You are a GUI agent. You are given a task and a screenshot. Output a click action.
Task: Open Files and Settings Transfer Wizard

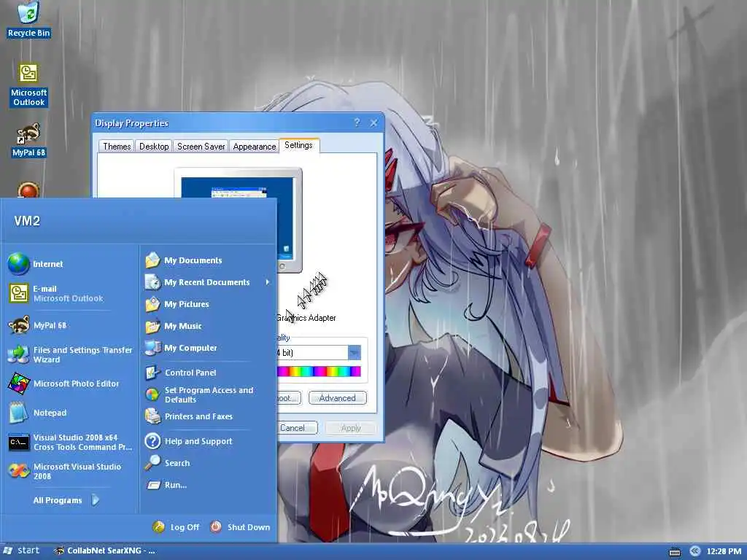[x=71, y=355]
